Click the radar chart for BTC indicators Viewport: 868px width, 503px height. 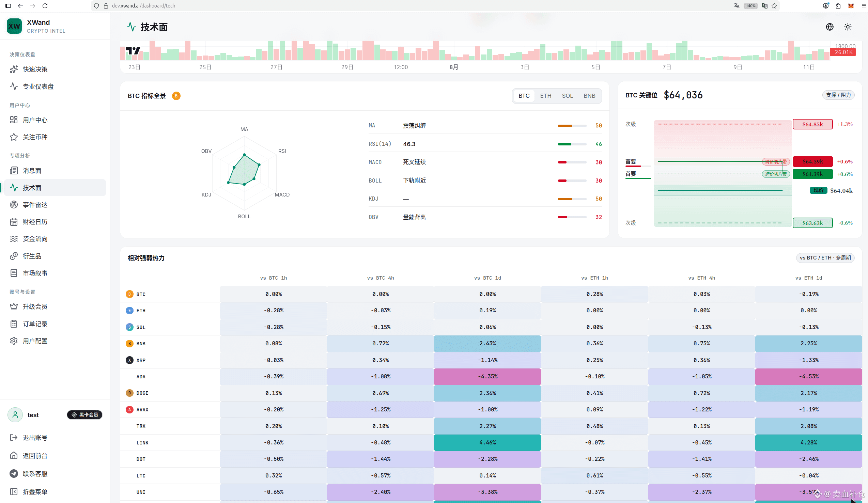pyautogui.click(x=244, y=173)
